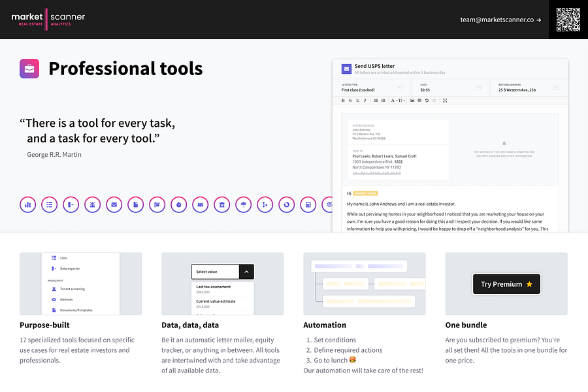Open the font color dropdown

pyautogui.click(x=393, y=101)
